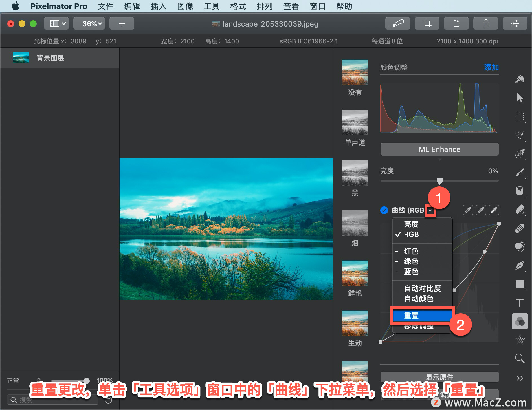Pick white point eyedropper for curves

coord(494,210)
